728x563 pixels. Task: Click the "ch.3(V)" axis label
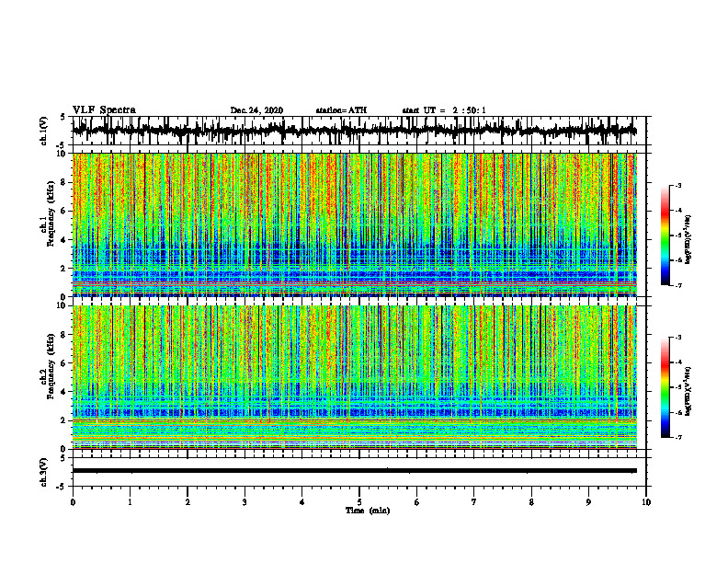pyautogui.click(x=44, y=472)
